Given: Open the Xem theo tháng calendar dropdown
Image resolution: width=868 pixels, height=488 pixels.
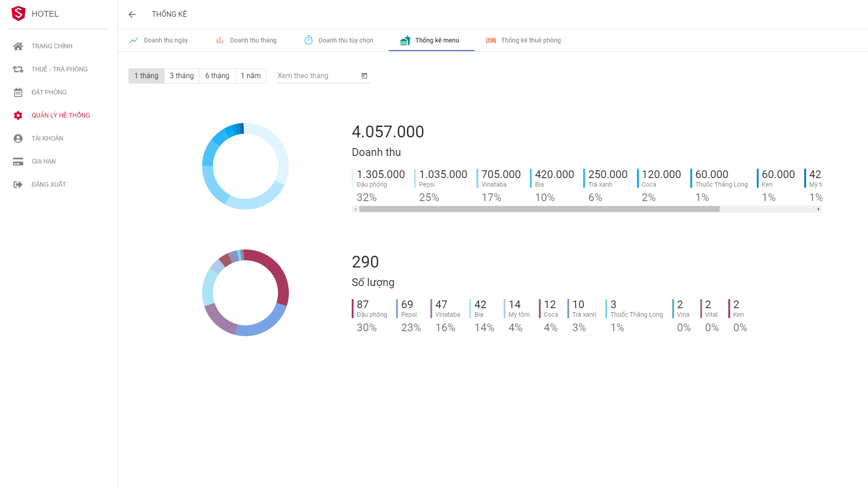Looking at the screenshot, I should 364,76.
